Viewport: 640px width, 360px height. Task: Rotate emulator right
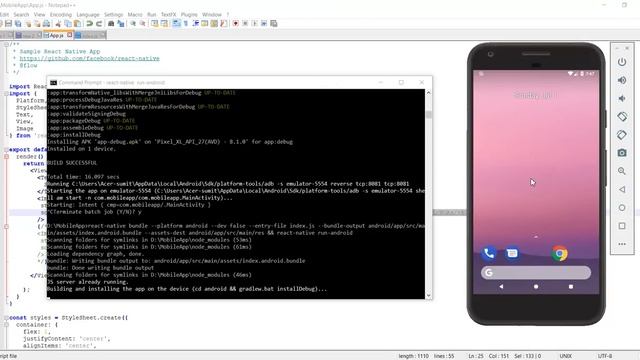(x=622, y=135)
